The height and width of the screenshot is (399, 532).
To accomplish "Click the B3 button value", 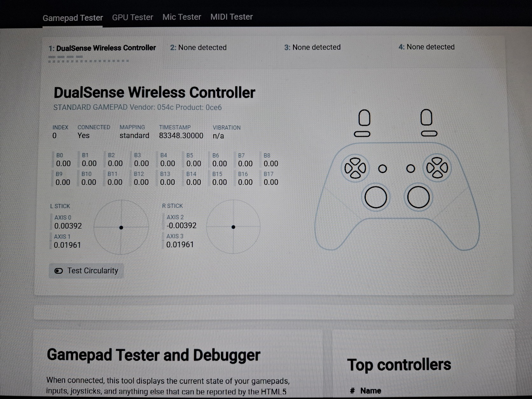I will [141, 164].
